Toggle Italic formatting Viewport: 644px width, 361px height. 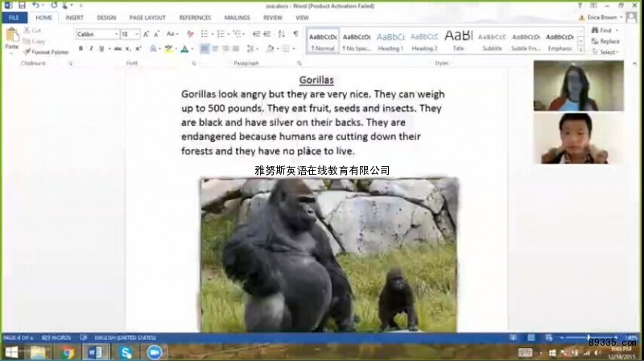pos(91,48)
